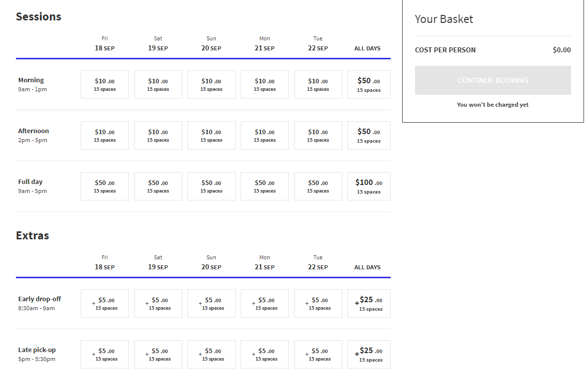Select Afternoon session on Sat 19 Sep
Image resolution: width=588 pixels, height=376 pixels.
tap(158, 136)
